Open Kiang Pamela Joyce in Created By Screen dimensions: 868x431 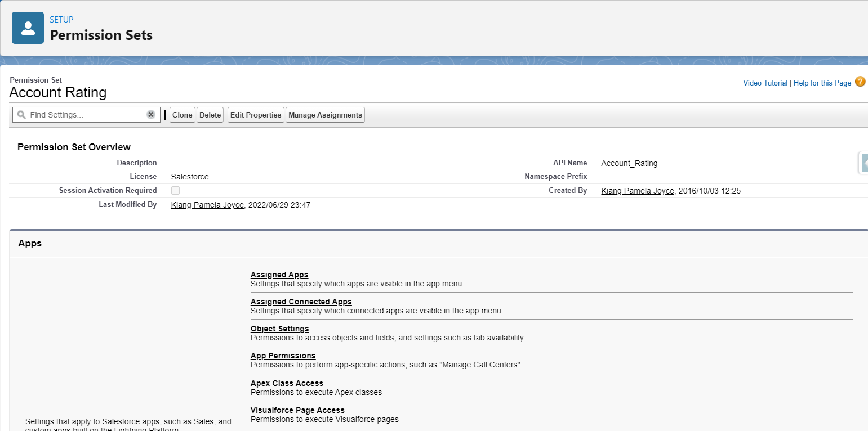637,190
